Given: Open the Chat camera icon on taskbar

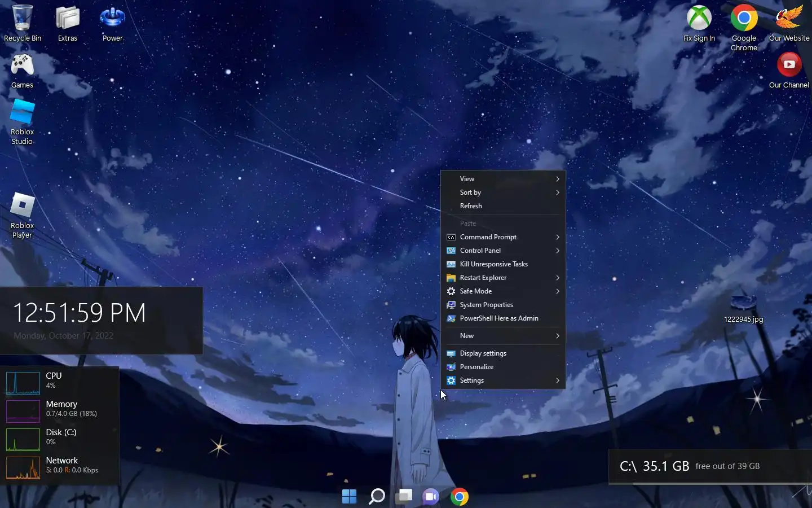Looking at the screenshot, I should click(x=431, y=496).
